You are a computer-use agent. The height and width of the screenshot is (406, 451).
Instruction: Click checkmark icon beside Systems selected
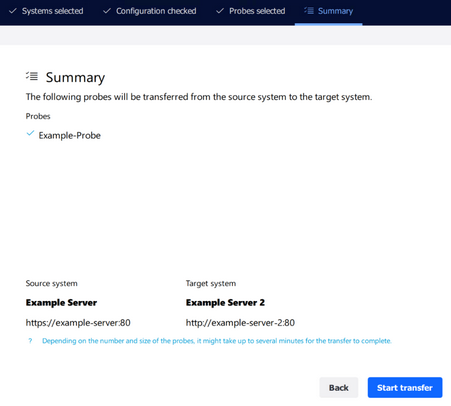click(13, 11)
